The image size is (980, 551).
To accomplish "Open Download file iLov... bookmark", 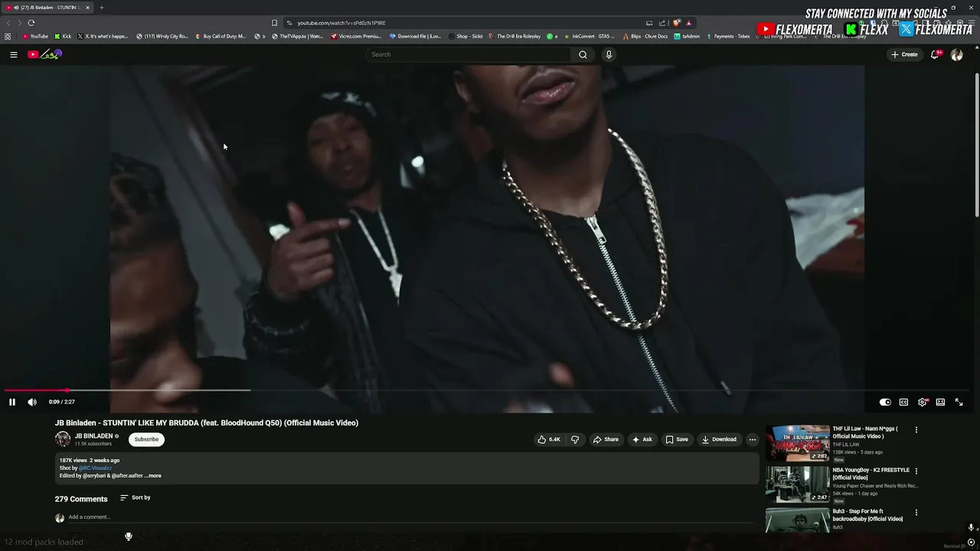I will pyautogui.click(x=416, y=36).
